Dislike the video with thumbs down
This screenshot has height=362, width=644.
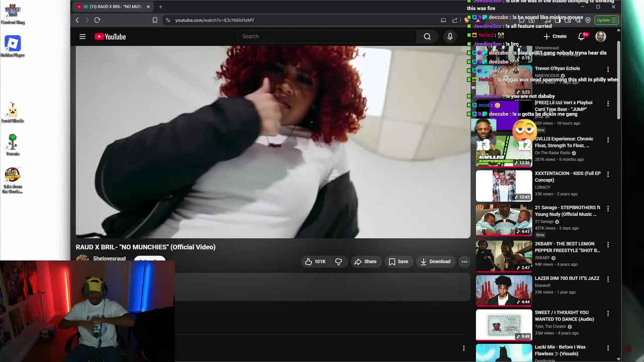point(339,261)
